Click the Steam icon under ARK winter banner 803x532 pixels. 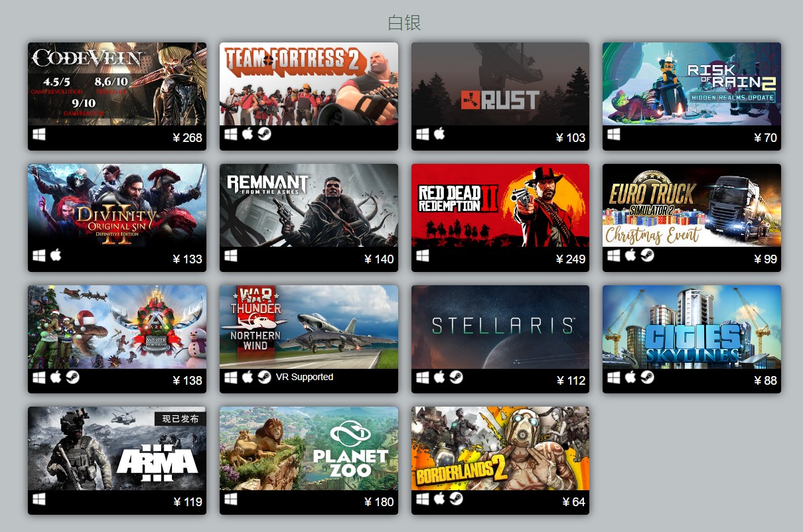pos(72,377)
